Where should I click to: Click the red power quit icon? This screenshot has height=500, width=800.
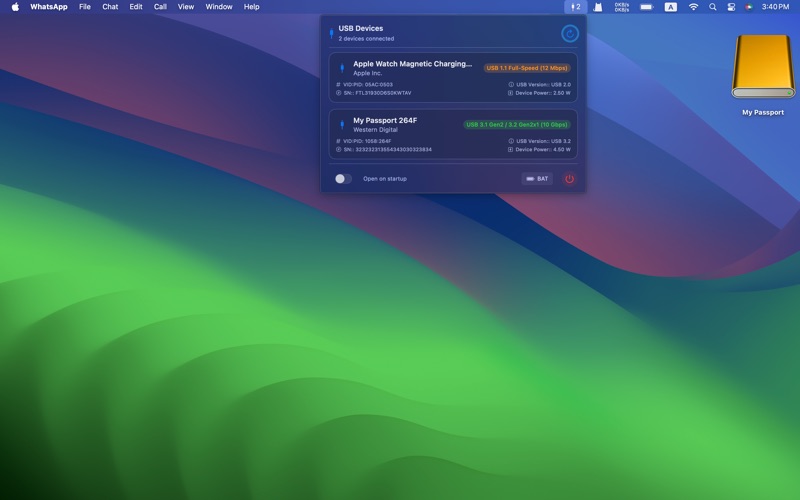point(569,179)
